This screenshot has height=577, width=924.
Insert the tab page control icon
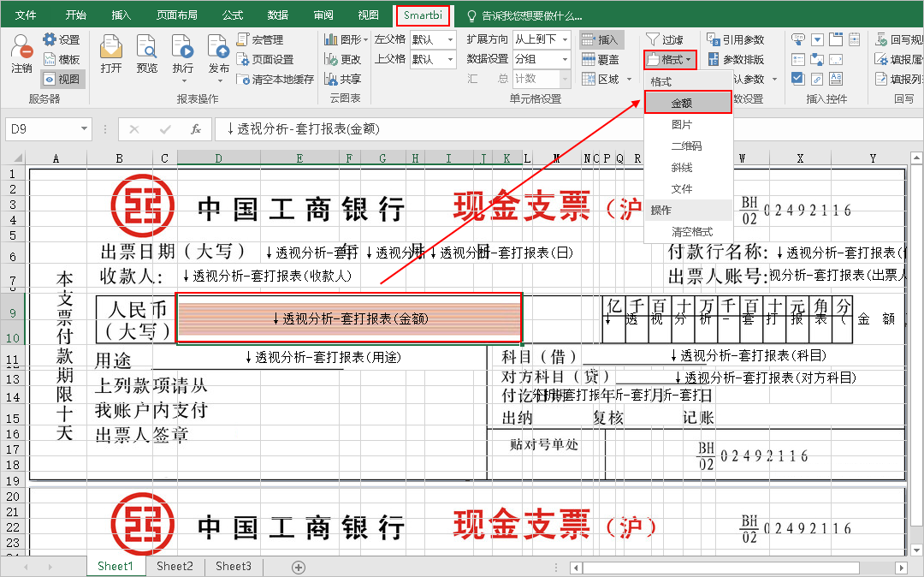click(836, 39)
